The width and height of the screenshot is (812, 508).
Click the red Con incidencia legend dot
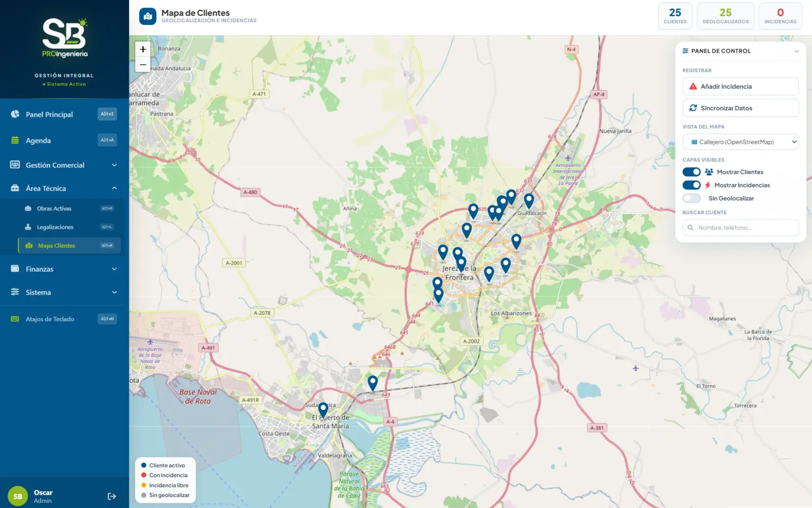[144, 475]
